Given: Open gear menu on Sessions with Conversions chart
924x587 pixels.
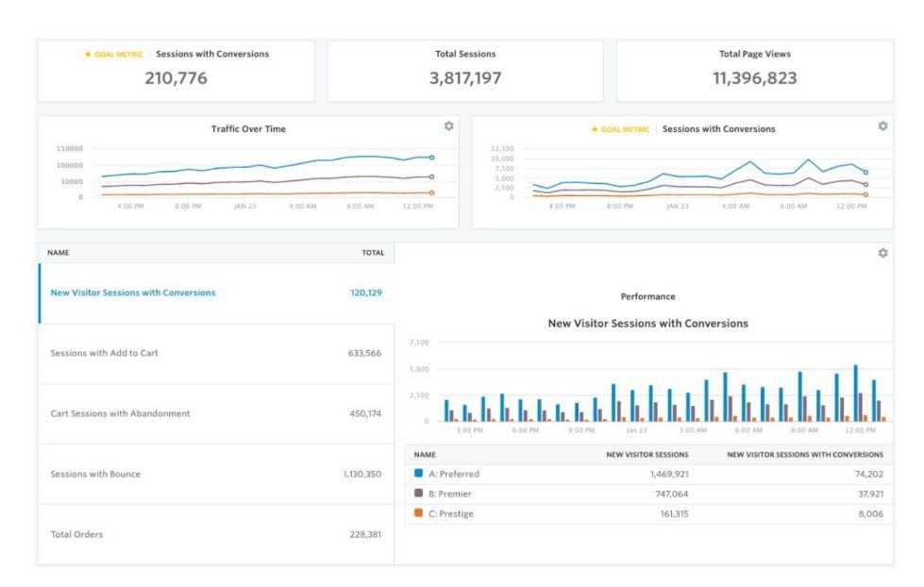Looking at the screenshot, I should [882, 126].
